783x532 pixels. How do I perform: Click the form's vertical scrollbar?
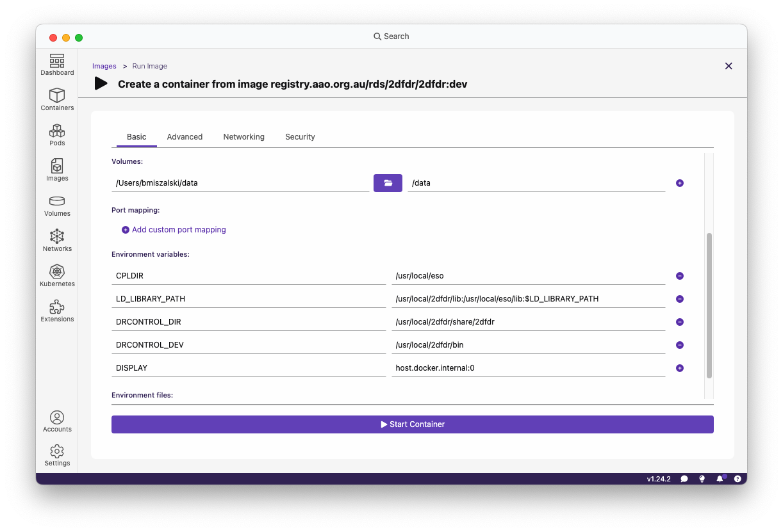[709, 305]
